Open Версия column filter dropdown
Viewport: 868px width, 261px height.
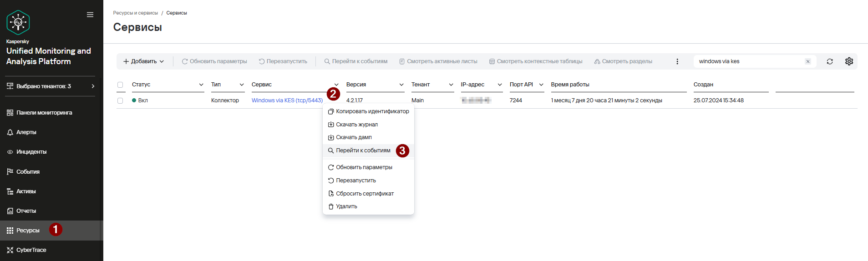(401, 85)
